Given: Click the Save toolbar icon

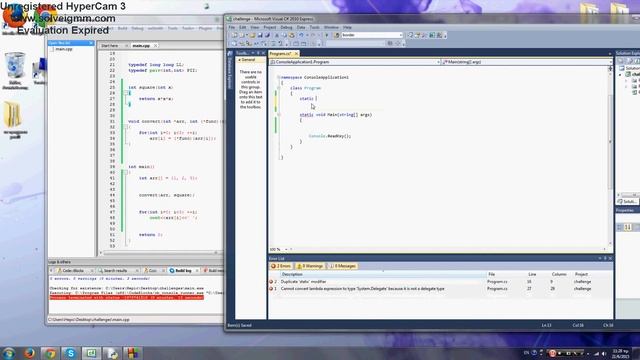Looking at the screenshot, I should click(x=260, y=36).
